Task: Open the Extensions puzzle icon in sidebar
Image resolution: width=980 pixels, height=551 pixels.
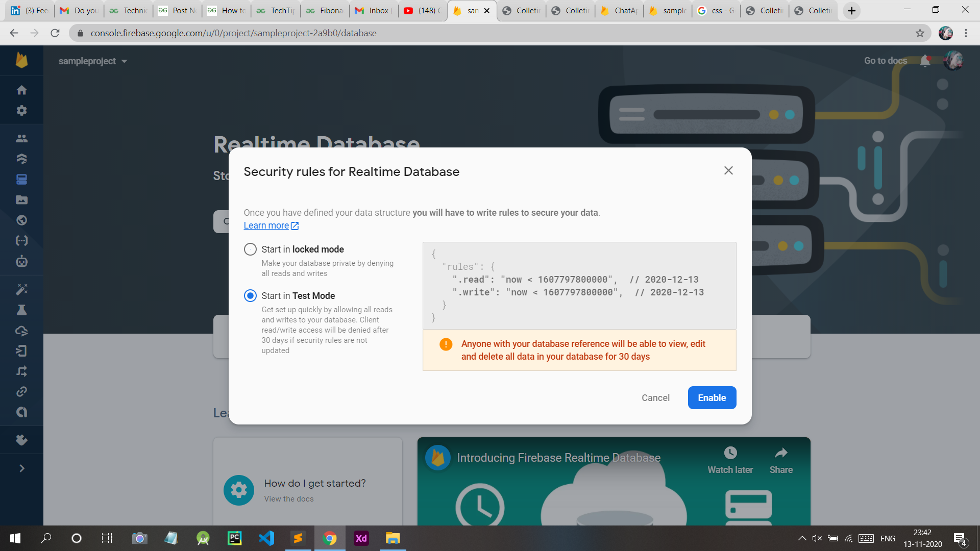Action: (21, 440)
